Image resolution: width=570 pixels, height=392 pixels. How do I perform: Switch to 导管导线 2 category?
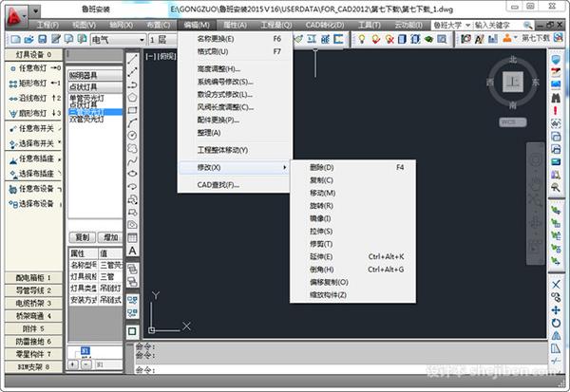(x=33, y=290)
